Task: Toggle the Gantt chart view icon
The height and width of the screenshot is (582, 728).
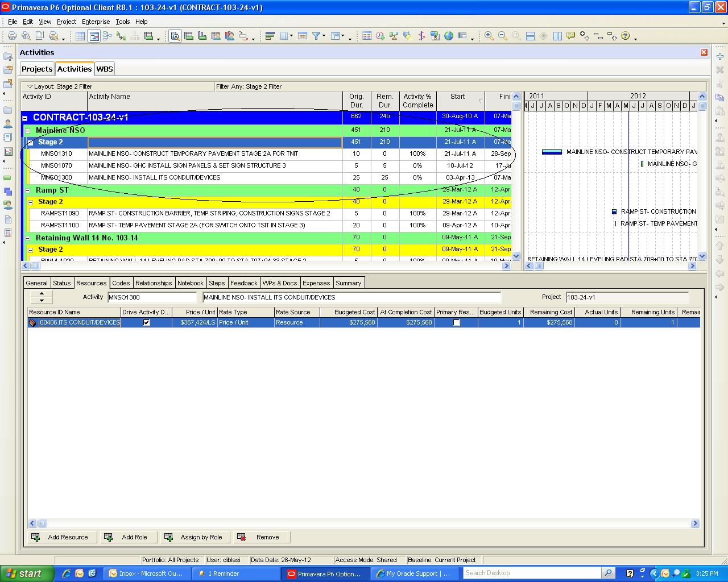Action: [x=94, y=36]
